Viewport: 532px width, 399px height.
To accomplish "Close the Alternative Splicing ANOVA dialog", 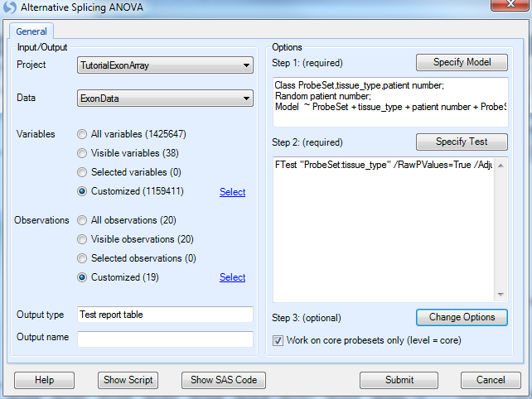I will 510,5.
